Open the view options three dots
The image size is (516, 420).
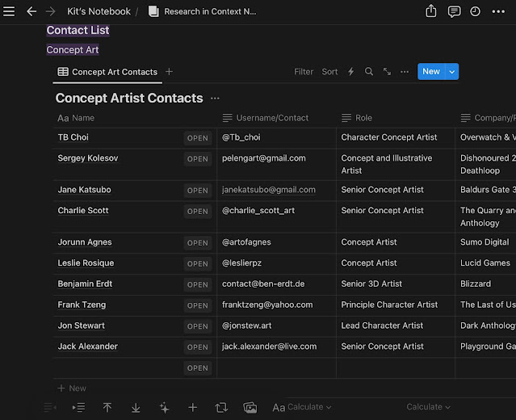point(405,71)
